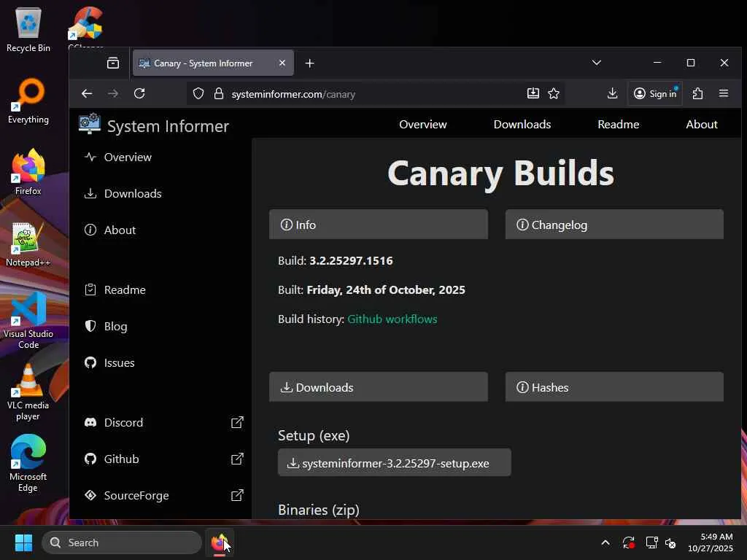Click the Firefox icon in the taskbar
Viewport: 747px width, 560px height.
219,542
